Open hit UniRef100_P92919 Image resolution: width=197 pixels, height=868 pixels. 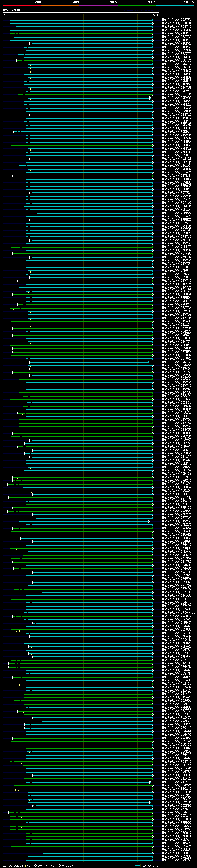coord(177,477)
